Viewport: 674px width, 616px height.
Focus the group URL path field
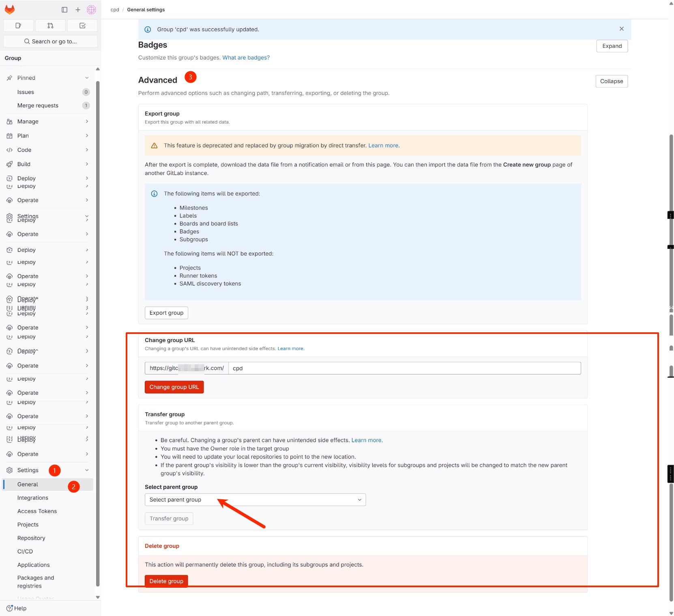(x=404, y=368)
